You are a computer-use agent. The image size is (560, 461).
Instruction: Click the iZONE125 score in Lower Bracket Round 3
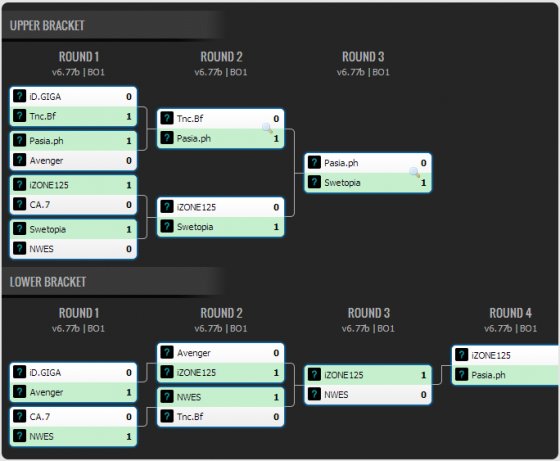(x=423, y=375)
